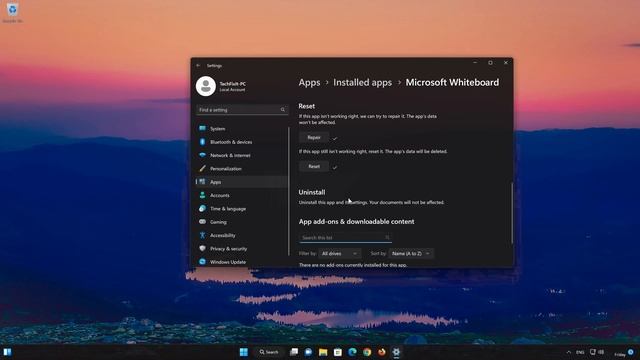640x360 pixels.
Task: Go back using the Settings back arrow
Action: point(198,65)
